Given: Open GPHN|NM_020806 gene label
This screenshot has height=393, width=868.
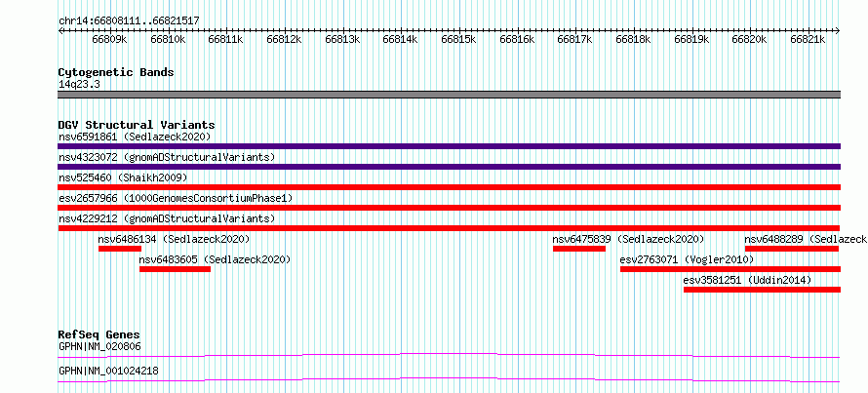Looking at the screenshot, I should [x=99, y=347].
